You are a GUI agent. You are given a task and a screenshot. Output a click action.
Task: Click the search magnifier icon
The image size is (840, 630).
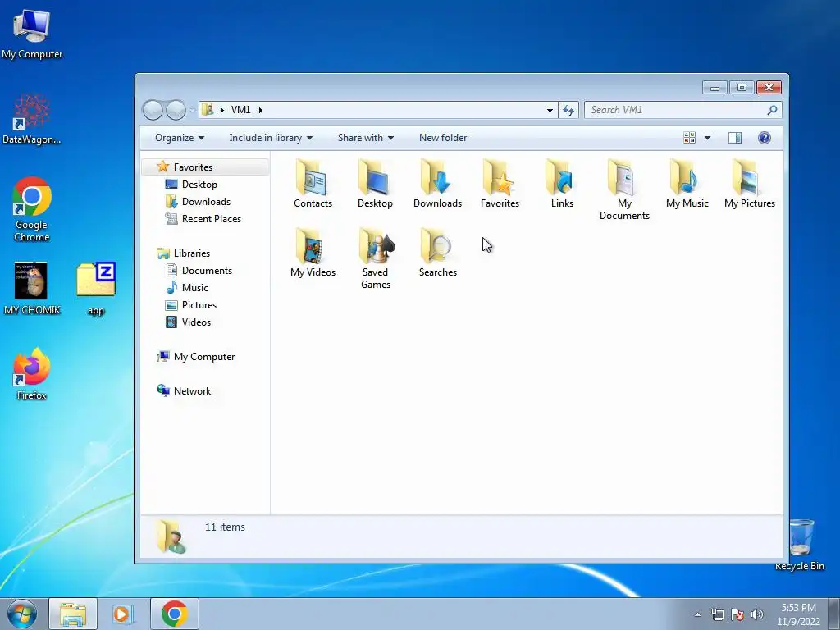(x=772, y=110)
